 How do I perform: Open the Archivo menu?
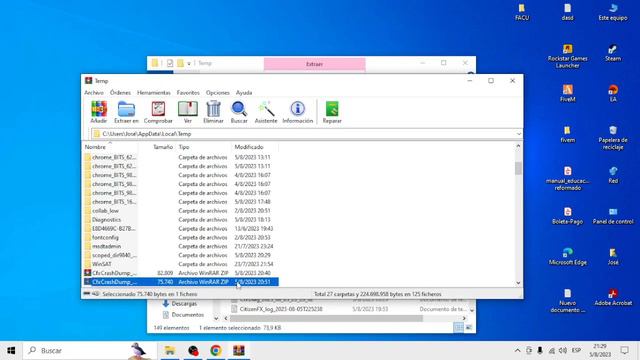(94, 93)
